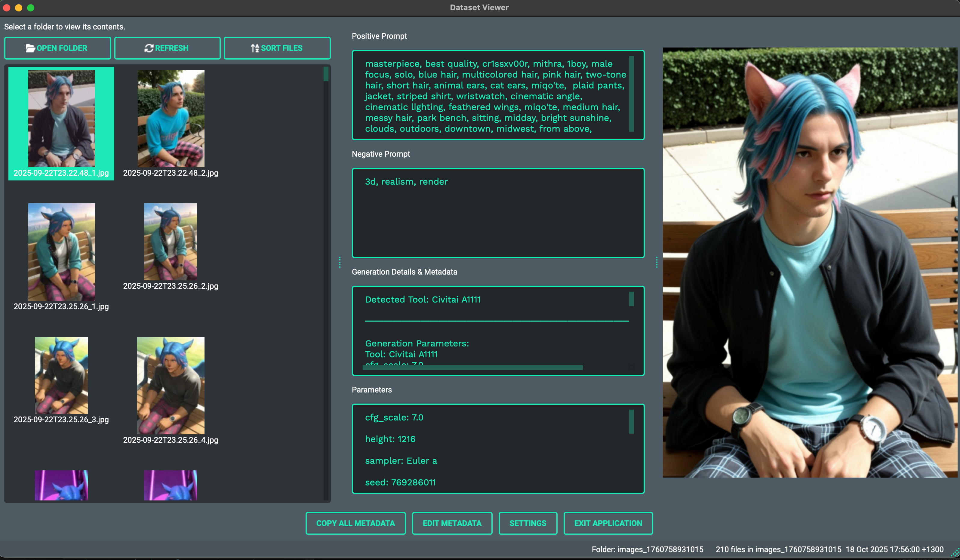This screenshot has height=560, width=960.
Task: Open the Edit Metadata dialog
Action: pyautogui.click(x=452, y=523)
